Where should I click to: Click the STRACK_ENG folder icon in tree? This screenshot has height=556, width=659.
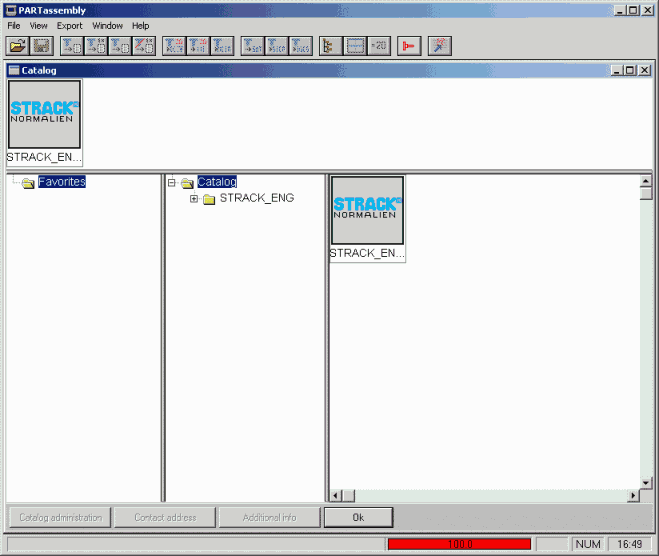pos(209,199)
